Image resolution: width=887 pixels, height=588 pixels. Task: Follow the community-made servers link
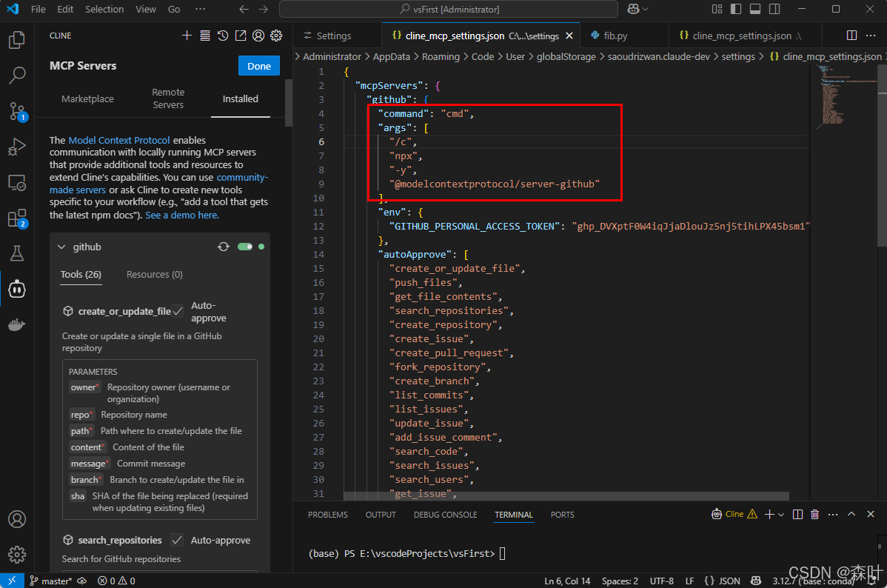tap(158, 184)
